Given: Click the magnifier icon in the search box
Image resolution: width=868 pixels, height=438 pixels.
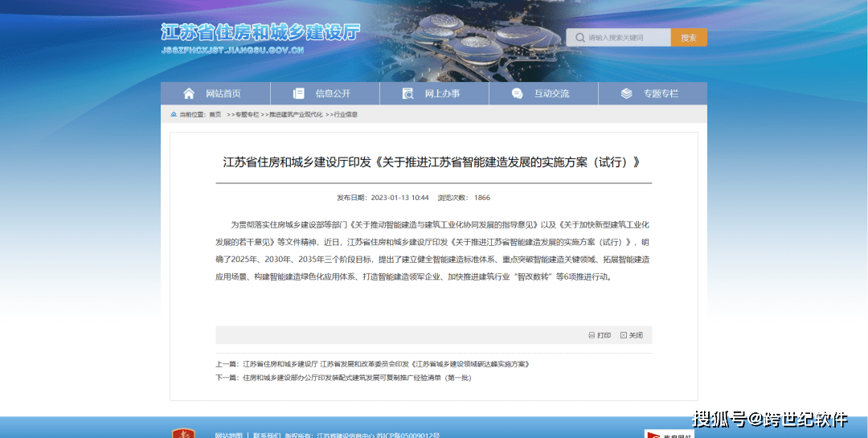Looking at the screenshot, I should (579, 38).
